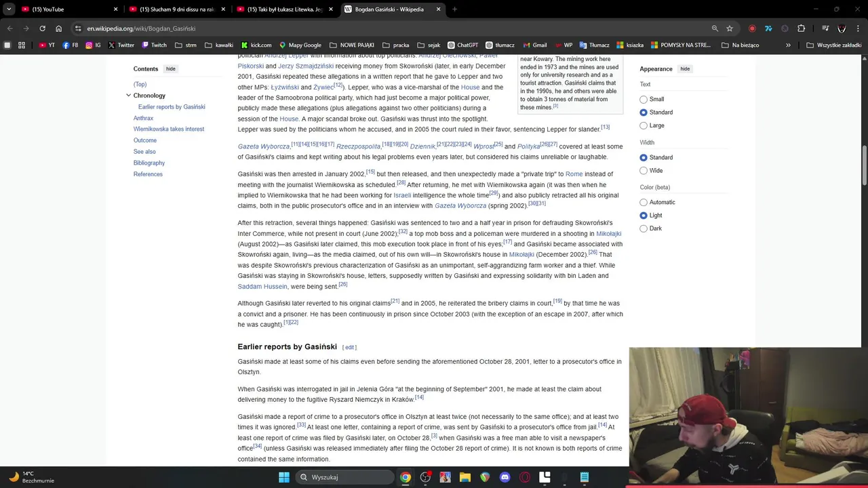Viewport: 868px width, 488px height.
Task: Choose Automatic color mode
Action: pyautogui.click(x=644, y=202)
